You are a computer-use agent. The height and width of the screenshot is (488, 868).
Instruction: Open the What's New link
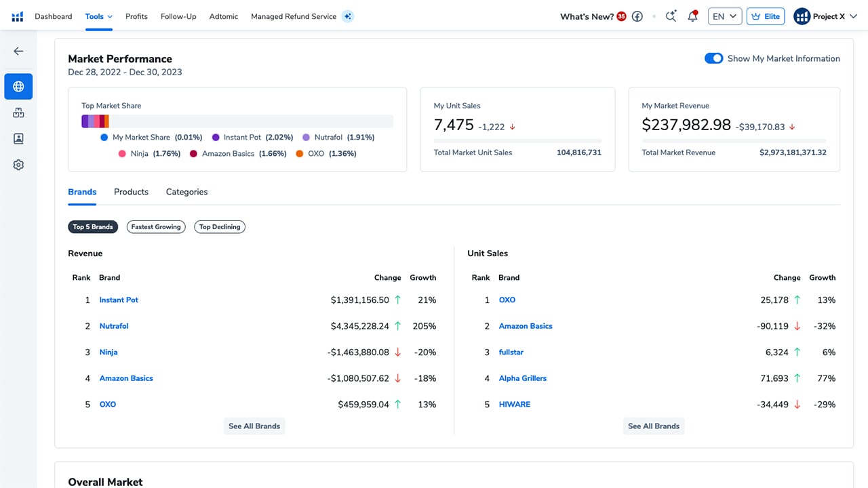pos(587,16)
